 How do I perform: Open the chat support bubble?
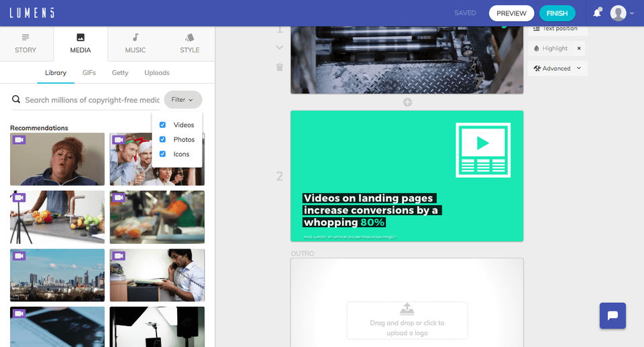(612, 316)
